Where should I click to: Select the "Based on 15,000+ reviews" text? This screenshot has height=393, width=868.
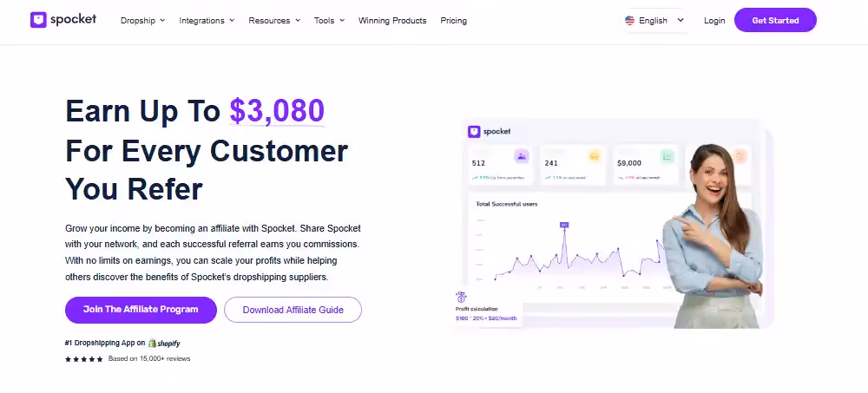(x=149, y=358)
